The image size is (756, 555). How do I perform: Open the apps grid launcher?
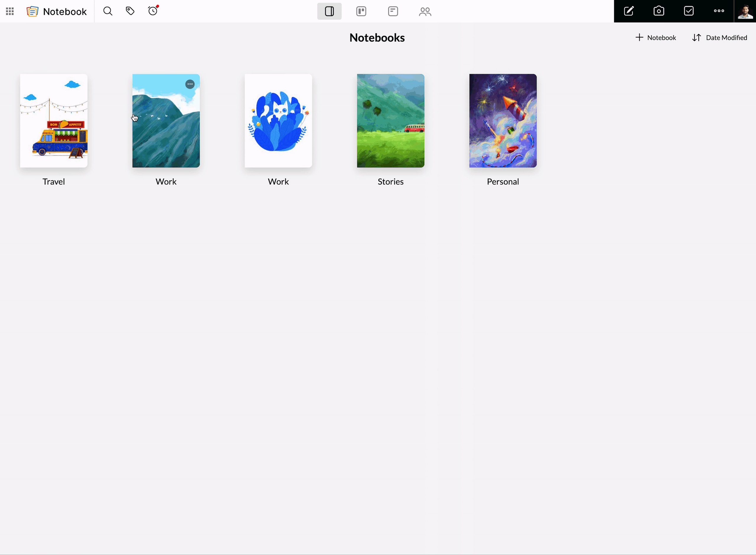(10, 12)
